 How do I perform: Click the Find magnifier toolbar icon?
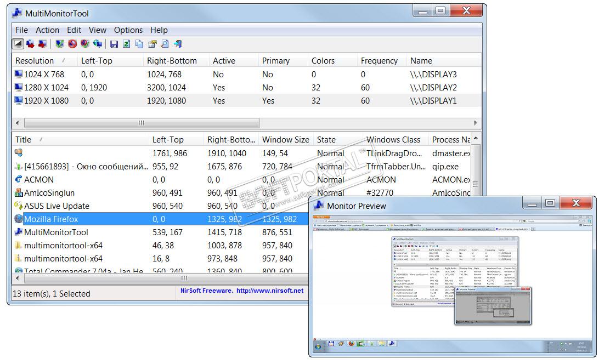pyautogui.click(x=165, y=44)
